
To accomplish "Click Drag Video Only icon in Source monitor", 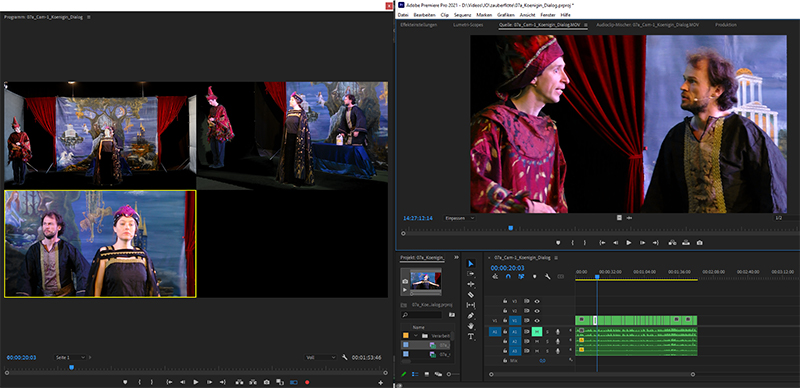I will pyautogui.click(x=619, y=217).
